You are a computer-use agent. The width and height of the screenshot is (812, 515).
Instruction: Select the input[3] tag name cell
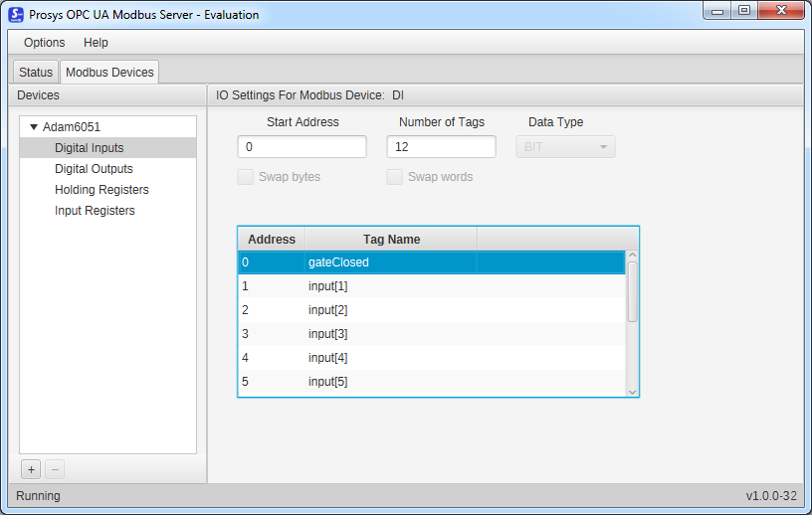point(391,334)
